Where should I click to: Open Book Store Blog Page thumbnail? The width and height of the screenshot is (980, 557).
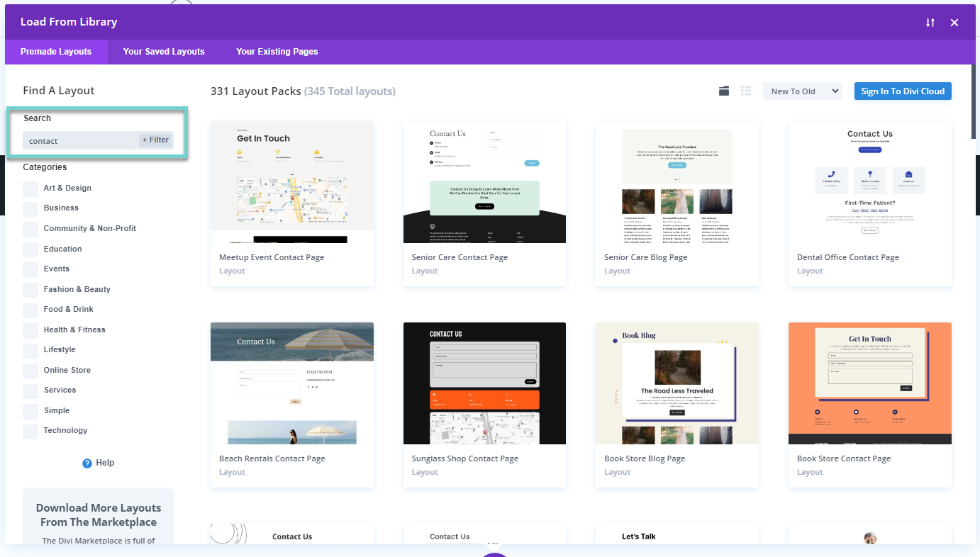coord(677,383)
